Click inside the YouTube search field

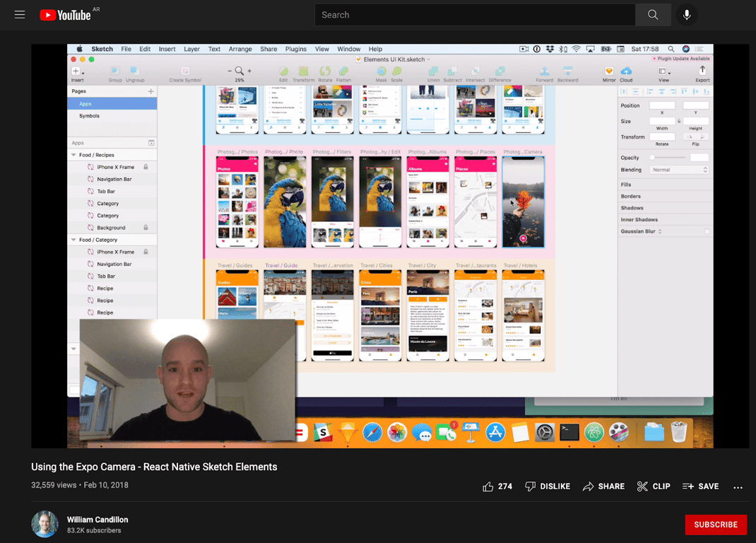[x=475, y=15]
